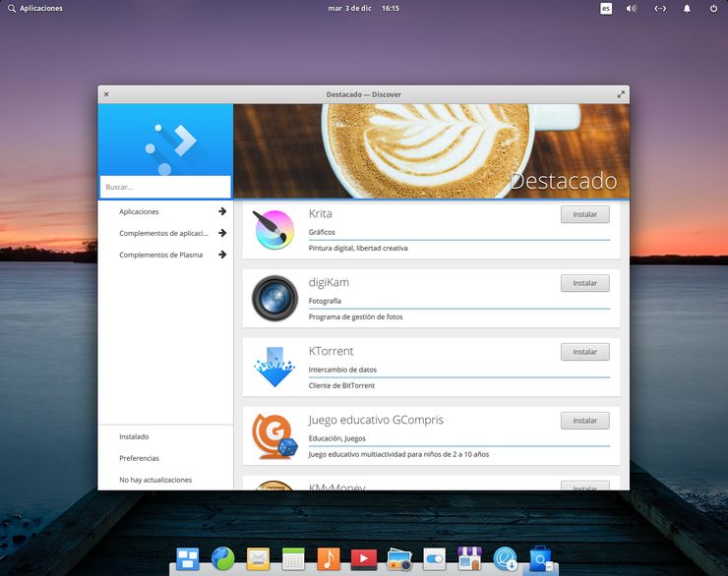Screen dimensions: 728x576
Task: Click the Juego educativo GCompris title
Action: 376,420
